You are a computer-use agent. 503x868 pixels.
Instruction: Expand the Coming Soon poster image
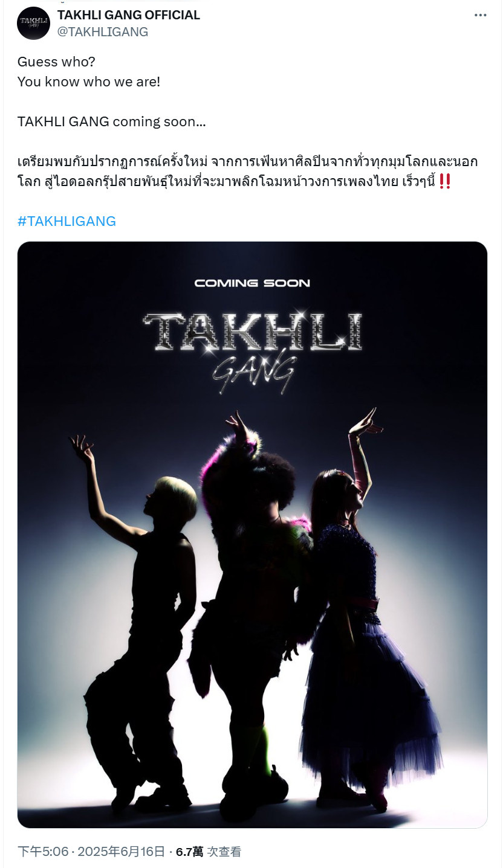pyautogui.click(x=252, y=535)
